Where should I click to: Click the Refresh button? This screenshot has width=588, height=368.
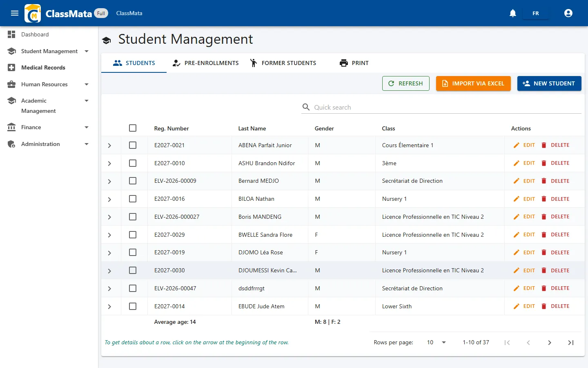coord(406,83)
